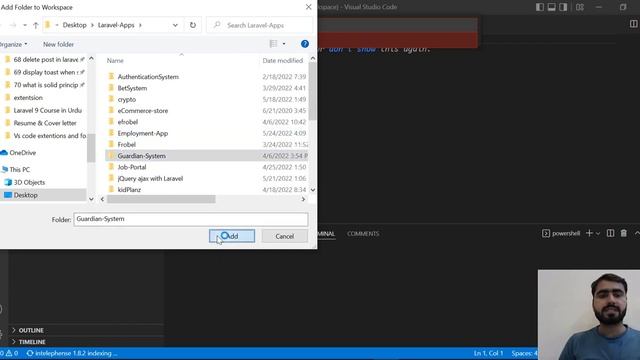Image resolution: width=640 pixels, height=360 pixels.
Task: Click the file list horizontal scrollbar
Action: (x=161, y=199)
